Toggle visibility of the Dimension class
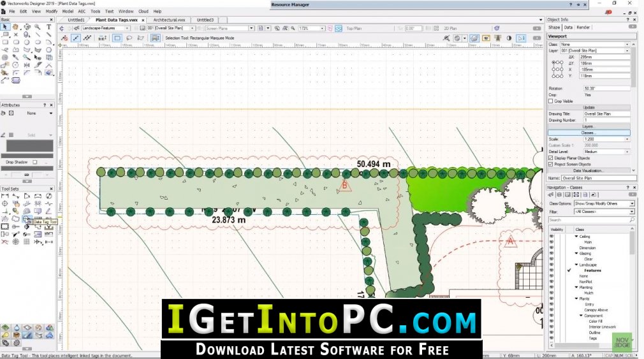 pyautogui.click(x=551, y=247)
